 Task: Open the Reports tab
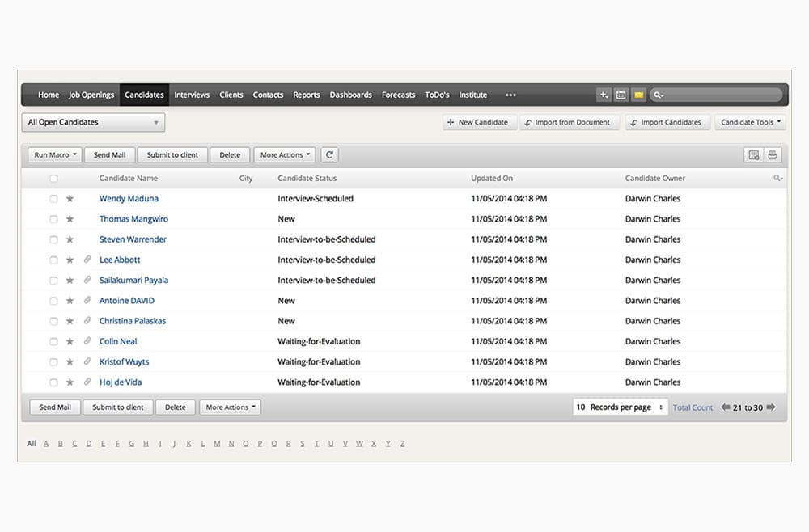click(307, 95)
